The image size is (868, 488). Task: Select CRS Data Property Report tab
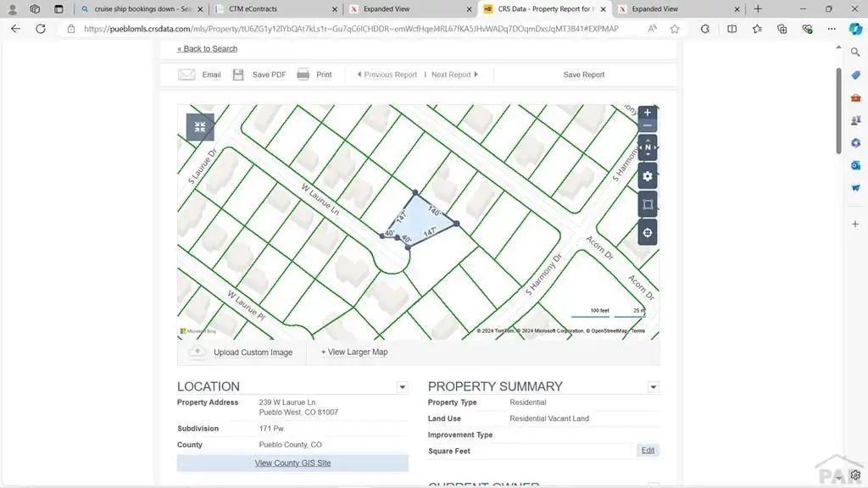tap(545, 8)
